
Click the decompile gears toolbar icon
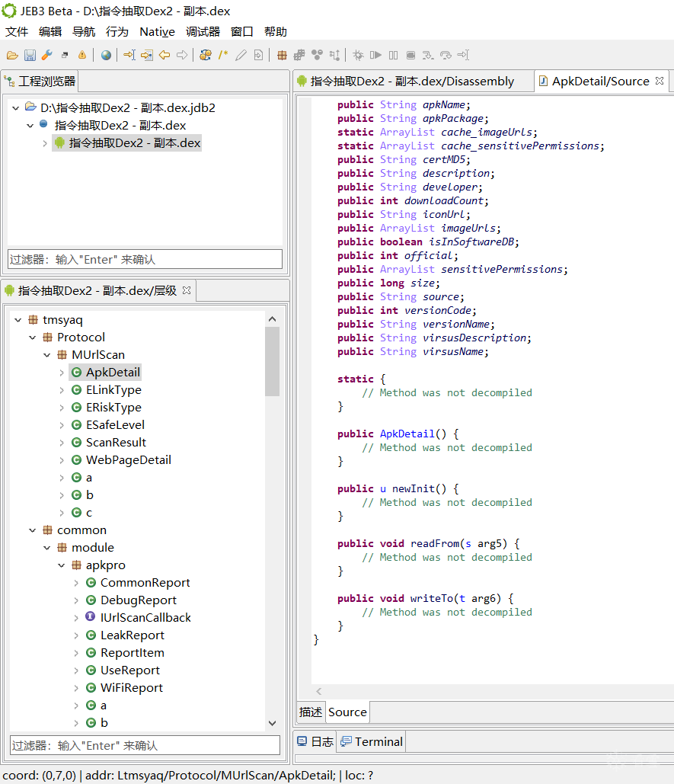tap(206, 55)
